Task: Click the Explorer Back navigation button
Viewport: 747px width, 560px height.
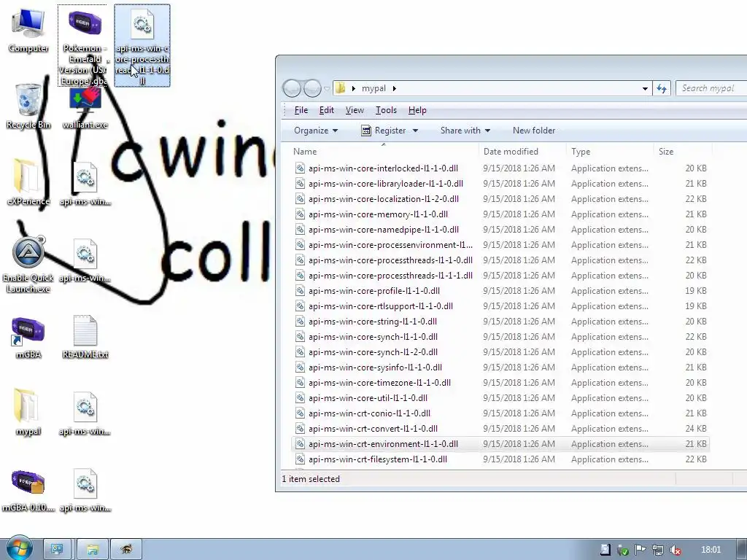Action: 292,88
